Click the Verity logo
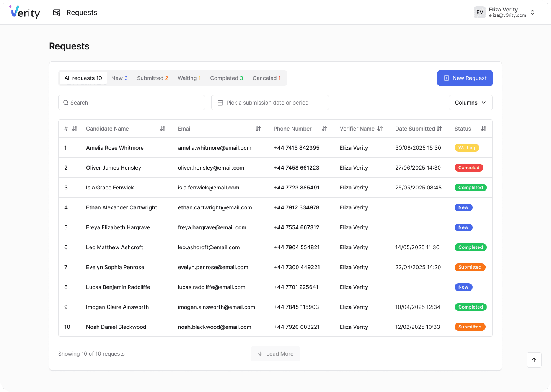 click(25, 13)
